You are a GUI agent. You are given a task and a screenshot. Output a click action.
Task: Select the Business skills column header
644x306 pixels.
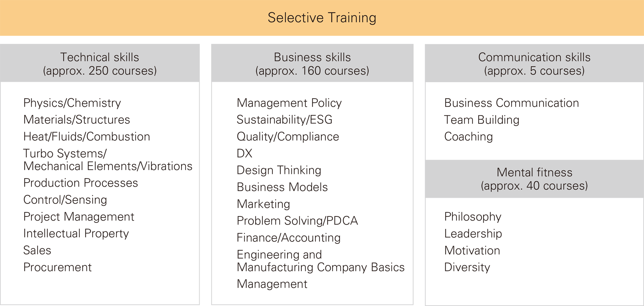point(312,63)
